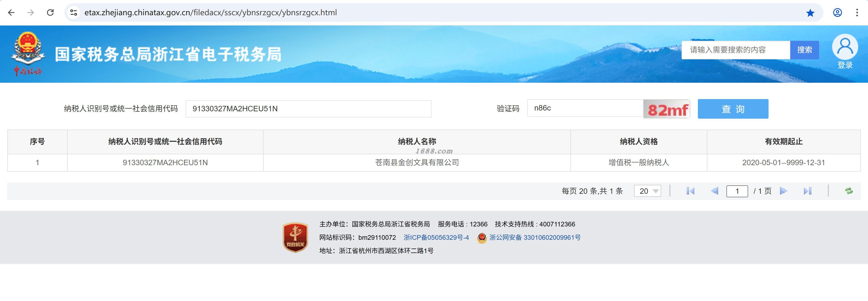
Task: Click the tax bureau emblem logo
Action: click(x=28, y=53)
